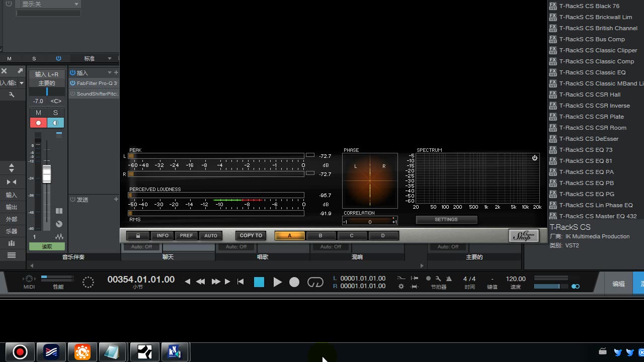Select the 外部 tab in the left panel
This screenshot has height=362, width=644.
(x=12, y=219)
